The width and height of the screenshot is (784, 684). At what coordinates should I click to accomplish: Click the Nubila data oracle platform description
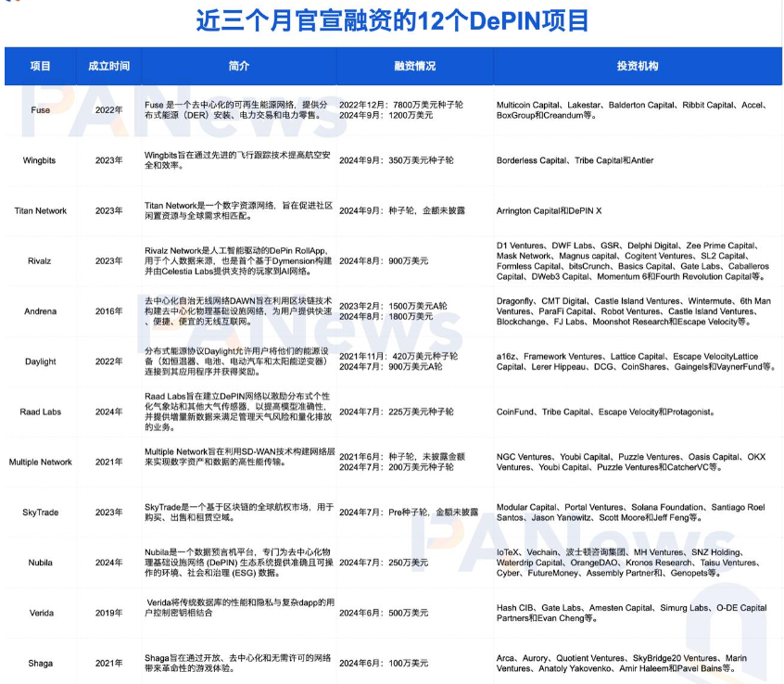coord(239,563)
